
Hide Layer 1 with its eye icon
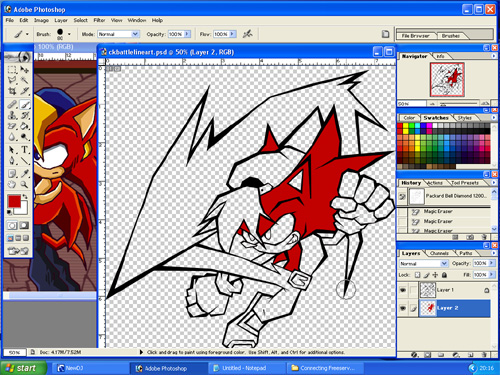point(403,290)
